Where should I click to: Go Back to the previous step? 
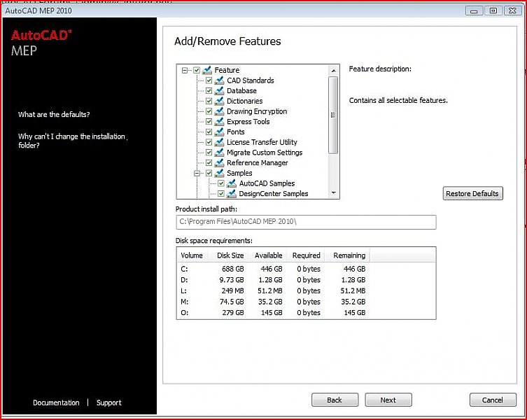coord(335,400)
